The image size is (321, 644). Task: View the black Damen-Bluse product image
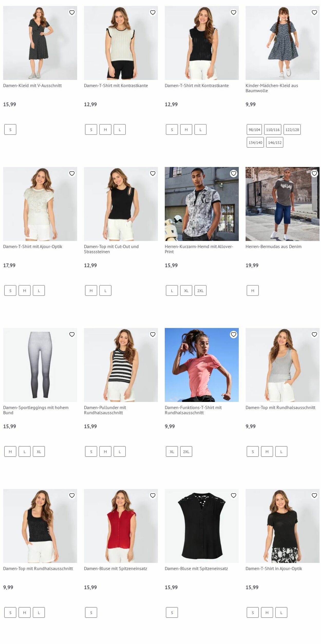pos(202,526)
